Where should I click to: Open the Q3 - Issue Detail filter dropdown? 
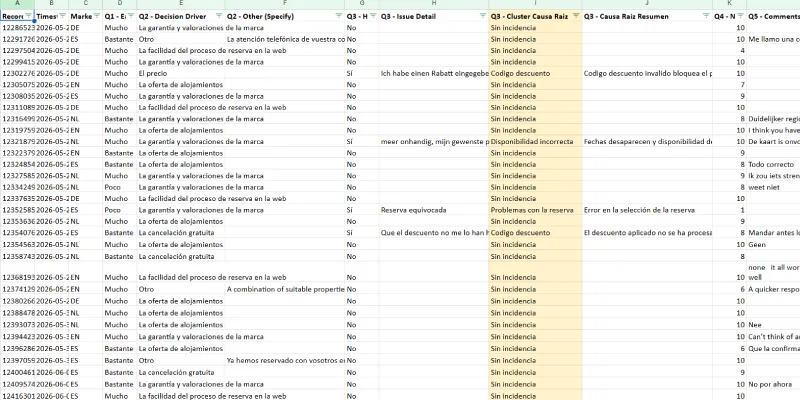[x=483, y=16]
